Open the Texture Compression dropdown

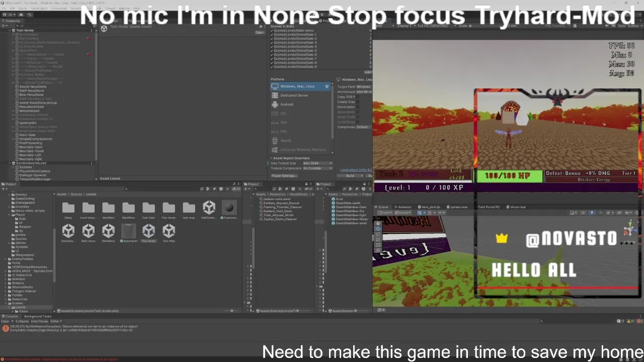(x=317, y=168)
